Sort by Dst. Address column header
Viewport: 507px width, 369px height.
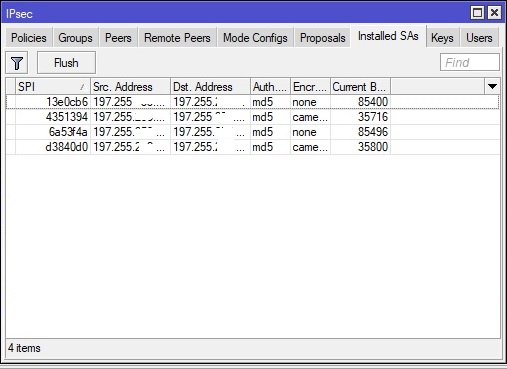click(210, 87)
